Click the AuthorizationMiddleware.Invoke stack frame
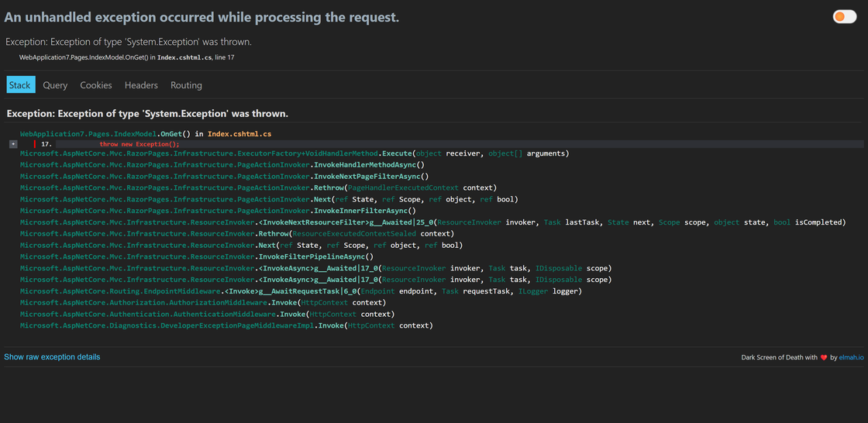 pos(202,303)
